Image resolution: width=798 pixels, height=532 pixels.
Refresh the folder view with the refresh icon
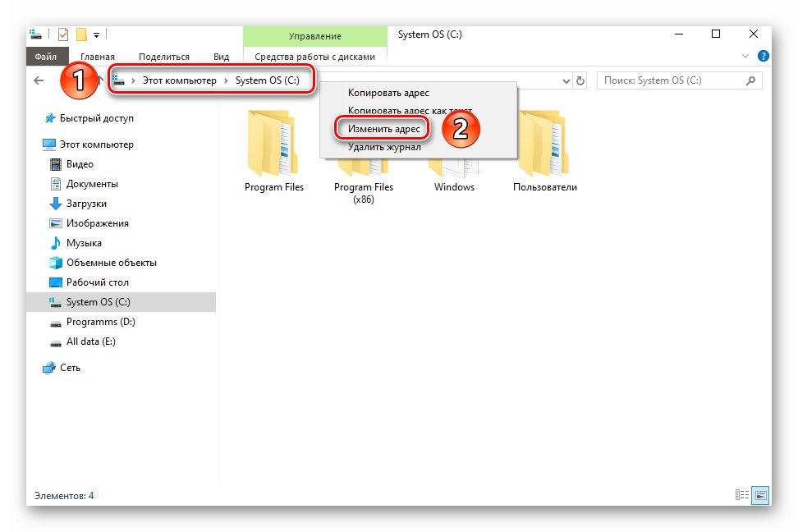(x=580, y=80)
